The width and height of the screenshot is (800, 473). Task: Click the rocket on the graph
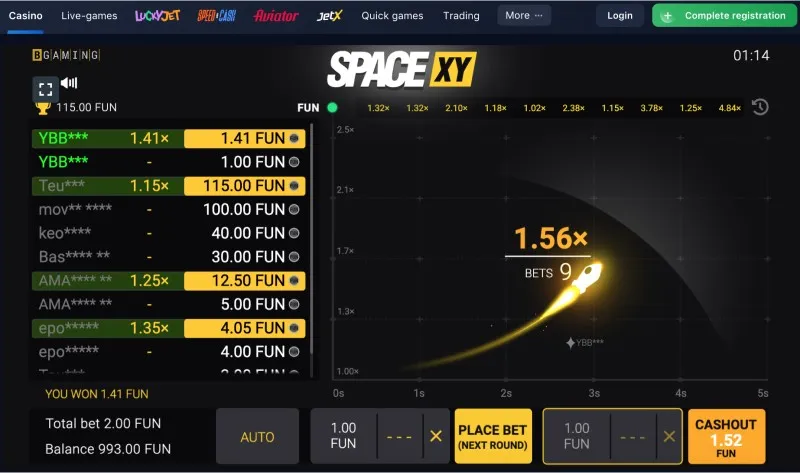(x=588, y=277)
